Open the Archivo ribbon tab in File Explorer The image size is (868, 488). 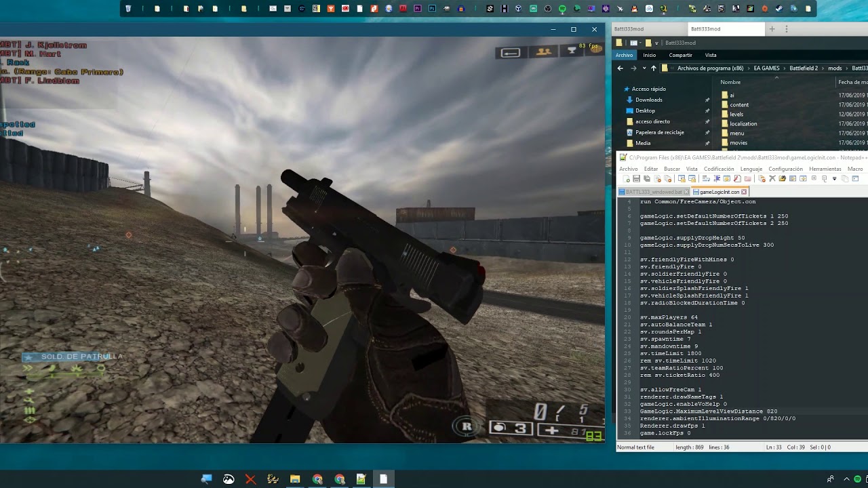(x=625, y=55)
